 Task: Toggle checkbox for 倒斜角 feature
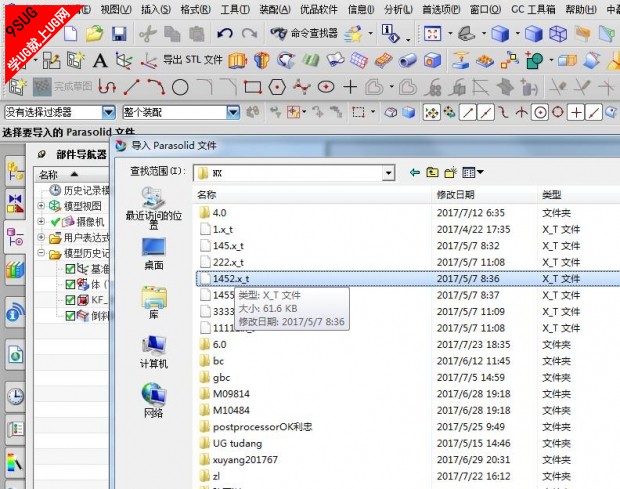pyautogui.click(x=70, y=315)
